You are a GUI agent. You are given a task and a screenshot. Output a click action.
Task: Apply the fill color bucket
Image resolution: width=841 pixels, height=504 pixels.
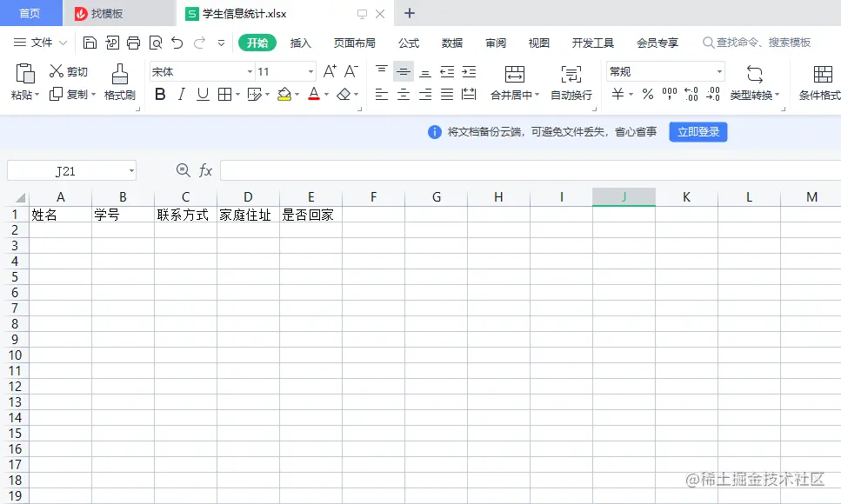284,95
